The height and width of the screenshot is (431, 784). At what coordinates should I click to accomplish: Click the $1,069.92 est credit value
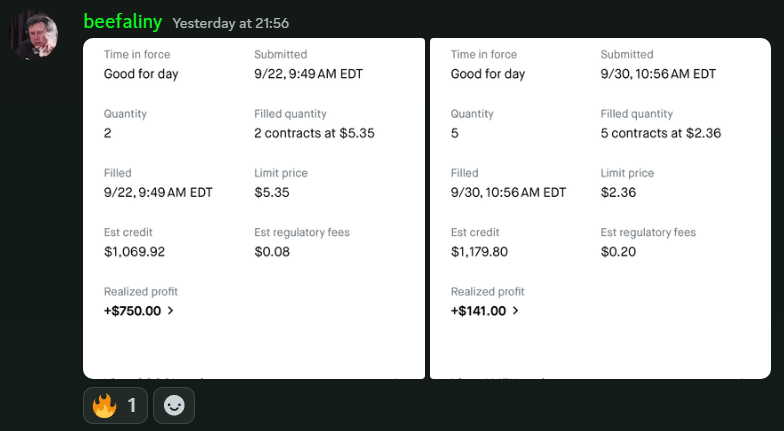[134, 252]
